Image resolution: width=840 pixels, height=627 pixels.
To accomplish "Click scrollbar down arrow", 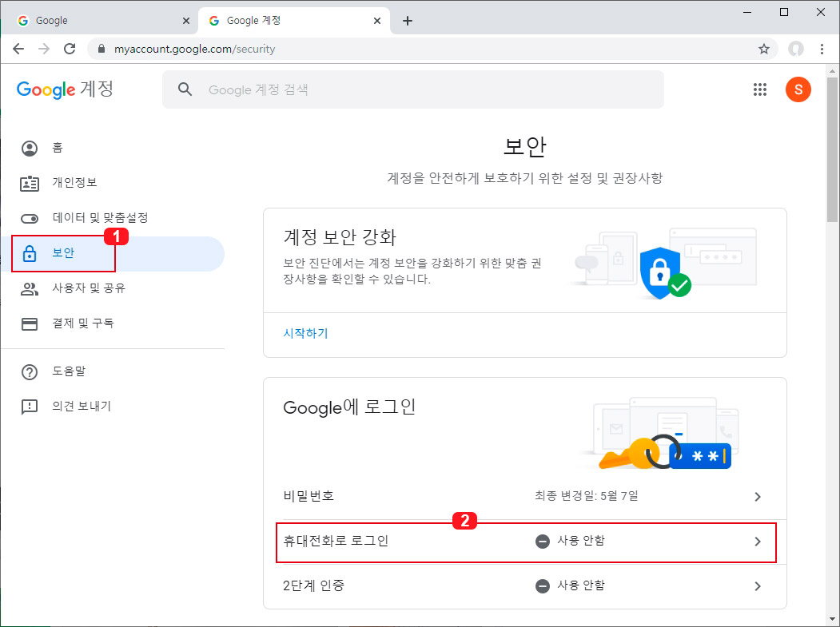I will point(832,619).
